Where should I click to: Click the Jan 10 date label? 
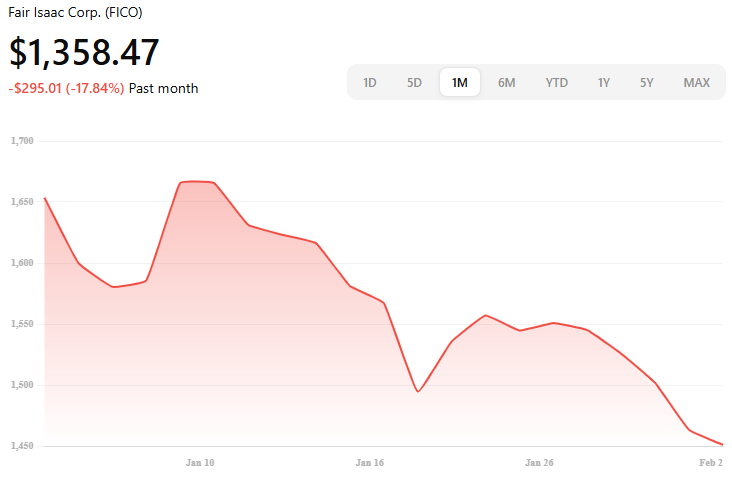click(200, 463)
